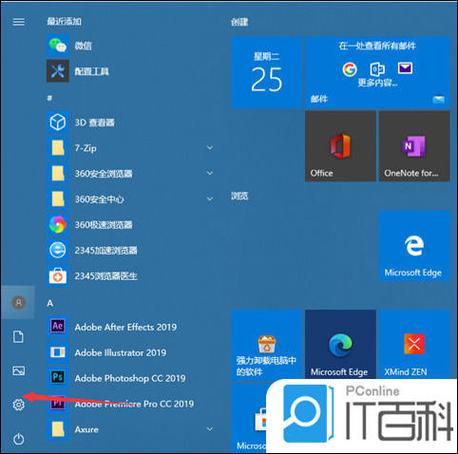Click the 360极速浏览器 label text

[x=103, y=225]
